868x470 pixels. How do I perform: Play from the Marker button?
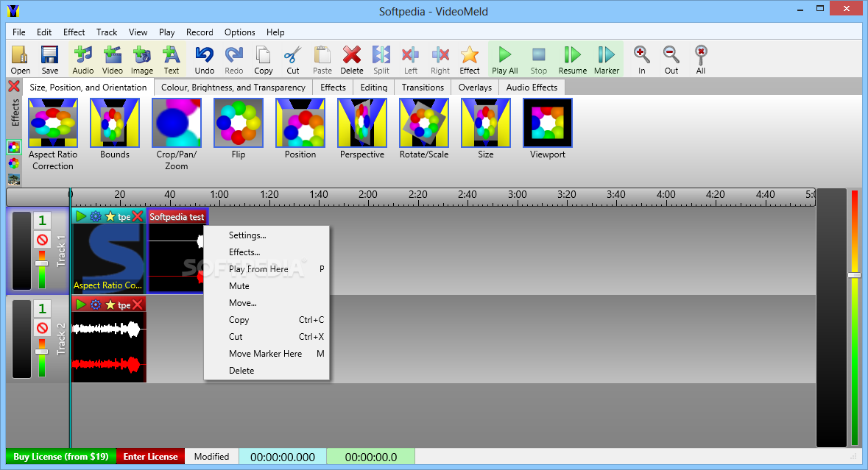606,59
